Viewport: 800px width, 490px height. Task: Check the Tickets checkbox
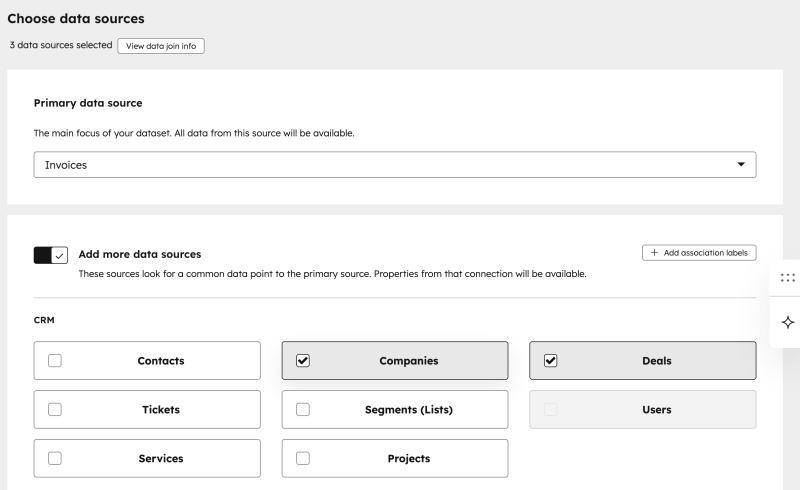click(55, 409)
